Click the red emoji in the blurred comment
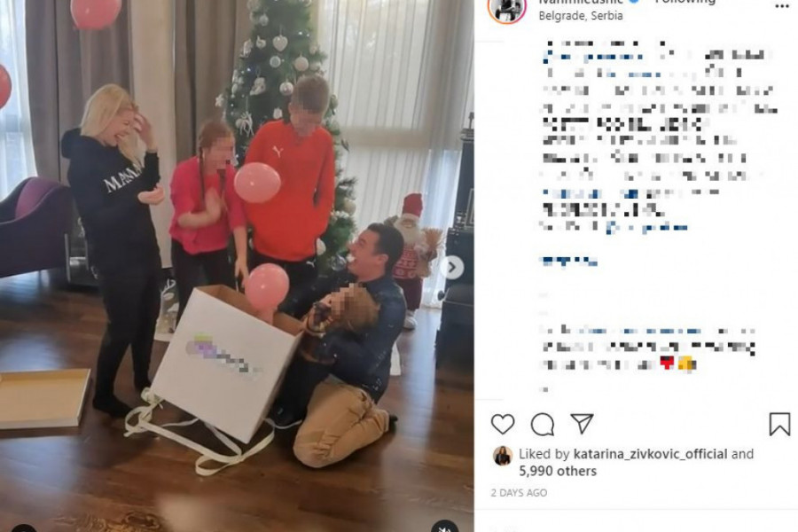798x532 pixels. click(667, 363)
